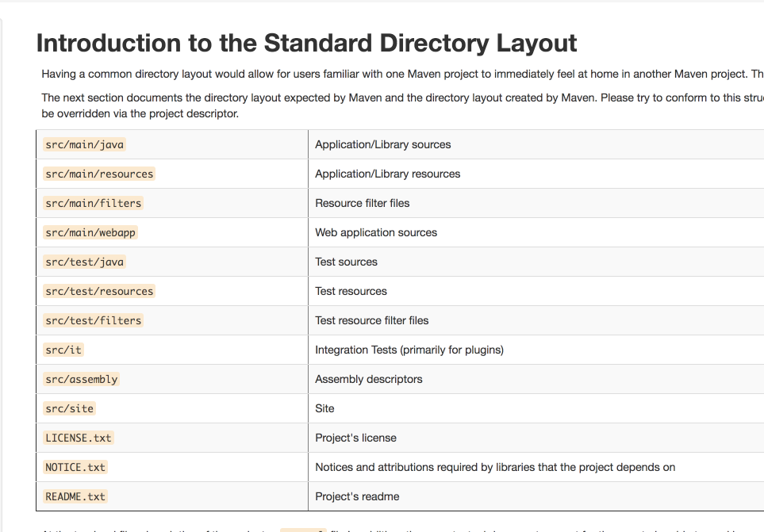Click the Integration Tests description text
764x532 pixels.
click(x=409, y=350)
